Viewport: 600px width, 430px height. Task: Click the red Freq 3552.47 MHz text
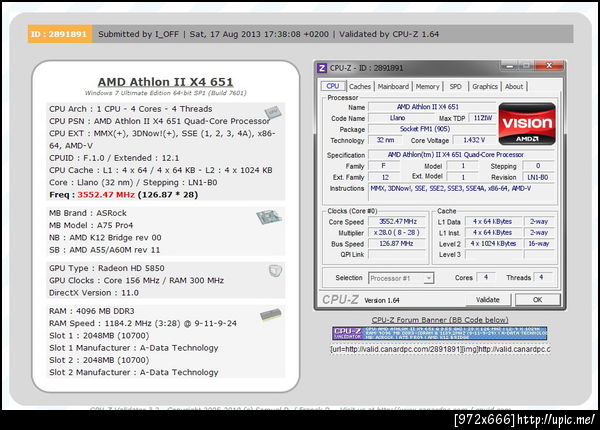coord(106,195)
